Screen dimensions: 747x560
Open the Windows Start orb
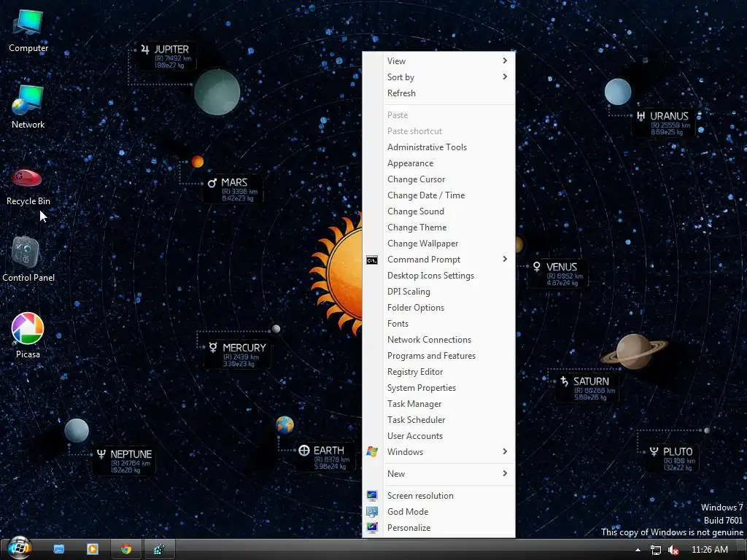click(20, 548)
